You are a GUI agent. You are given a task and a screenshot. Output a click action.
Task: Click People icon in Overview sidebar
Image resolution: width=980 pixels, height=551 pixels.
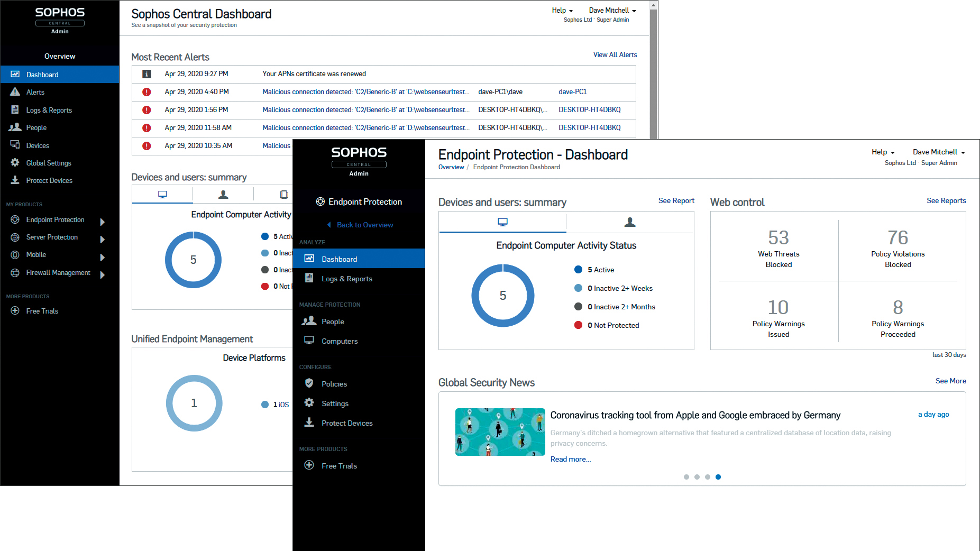(15, 127)
